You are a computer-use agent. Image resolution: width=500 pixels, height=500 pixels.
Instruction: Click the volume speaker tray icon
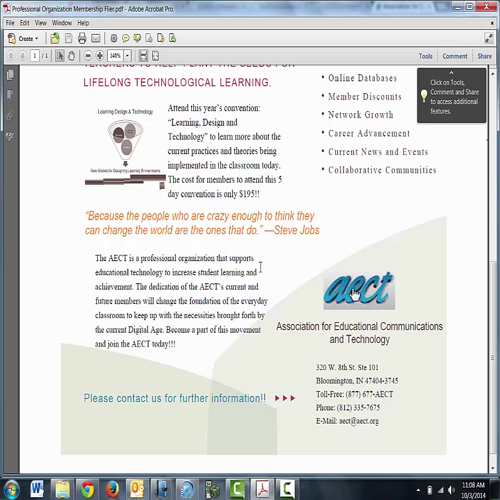[451, 490]
